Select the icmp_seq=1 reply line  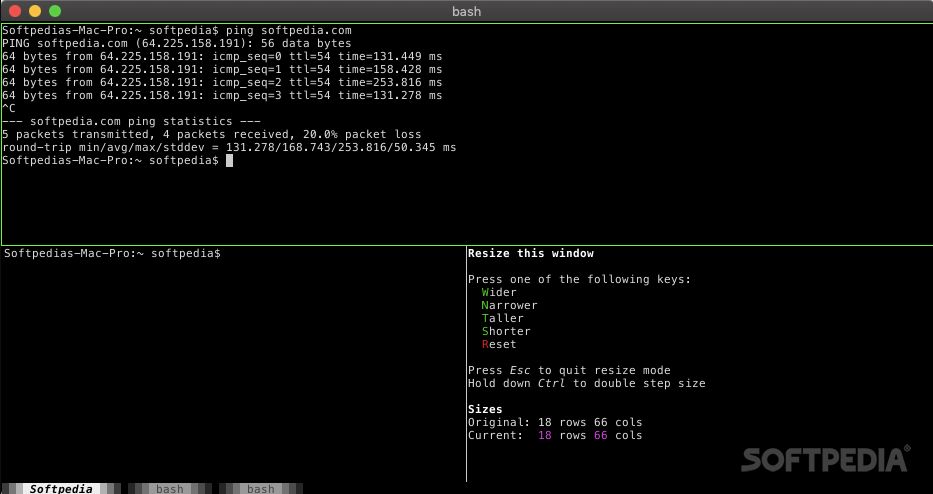pos(222,70)
